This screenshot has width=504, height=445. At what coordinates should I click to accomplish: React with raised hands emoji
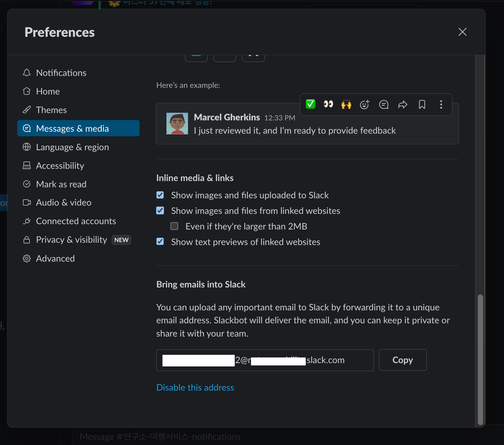346,104
